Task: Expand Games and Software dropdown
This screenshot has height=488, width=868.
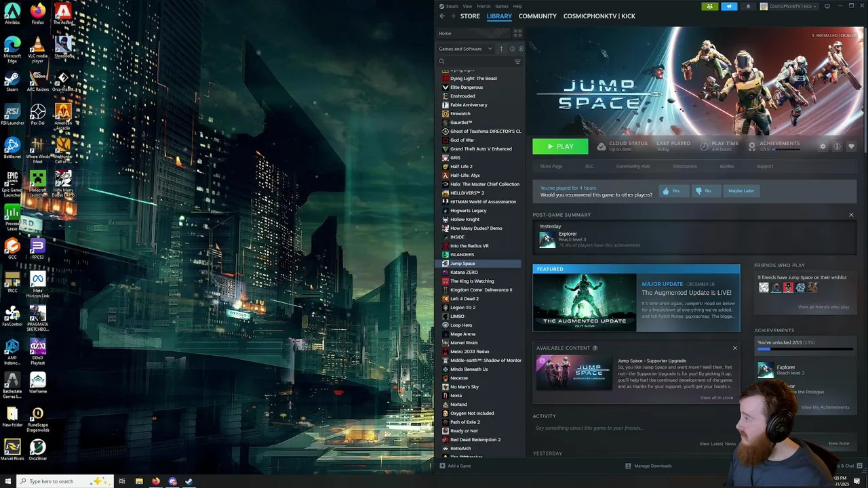Action: (x=465, y=49)
